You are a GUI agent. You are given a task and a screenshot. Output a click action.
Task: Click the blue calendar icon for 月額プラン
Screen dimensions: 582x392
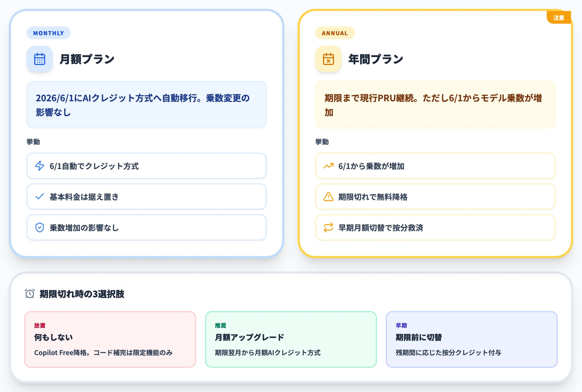[39, 59]
